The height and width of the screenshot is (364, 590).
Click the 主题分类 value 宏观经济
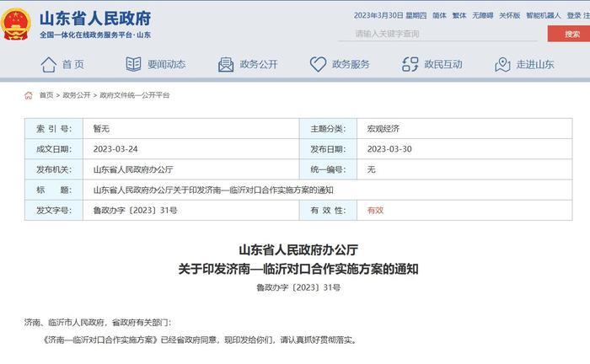383,129
